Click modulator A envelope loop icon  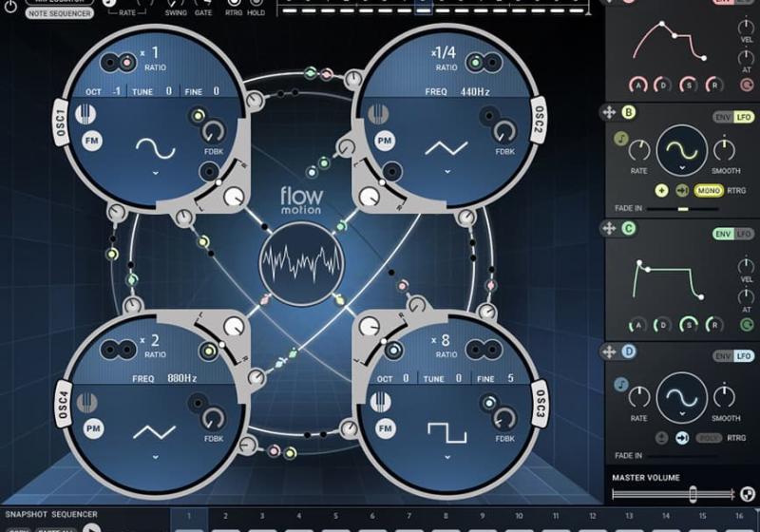coord(747,85)
